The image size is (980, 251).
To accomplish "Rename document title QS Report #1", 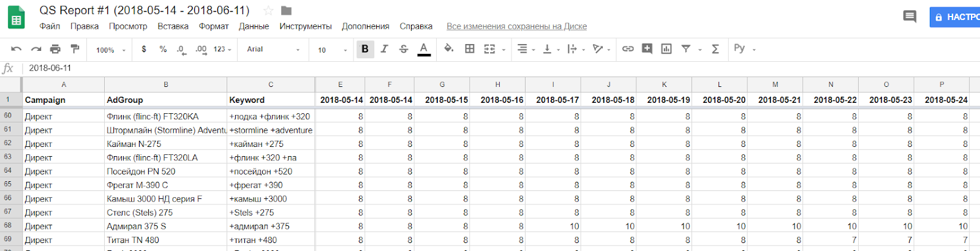I will pos(145,10).
